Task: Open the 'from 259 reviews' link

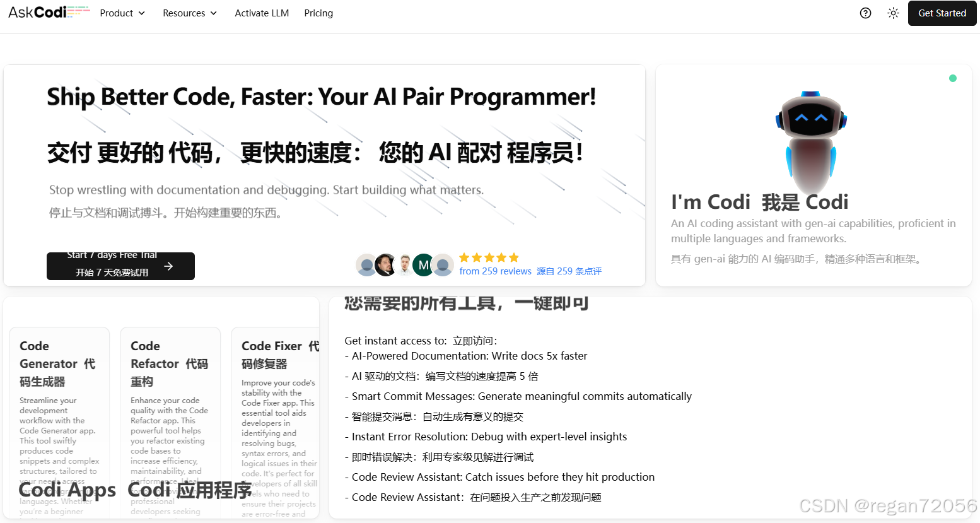Action: point(495,271)
